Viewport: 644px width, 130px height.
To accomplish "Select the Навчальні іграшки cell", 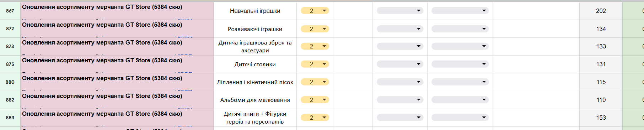I will coord(255,11).
